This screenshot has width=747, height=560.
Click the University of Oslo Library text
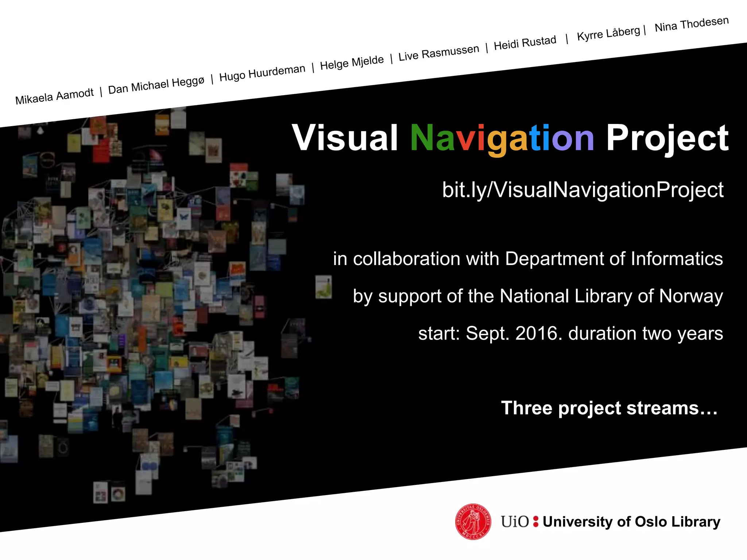pos(631,522)
